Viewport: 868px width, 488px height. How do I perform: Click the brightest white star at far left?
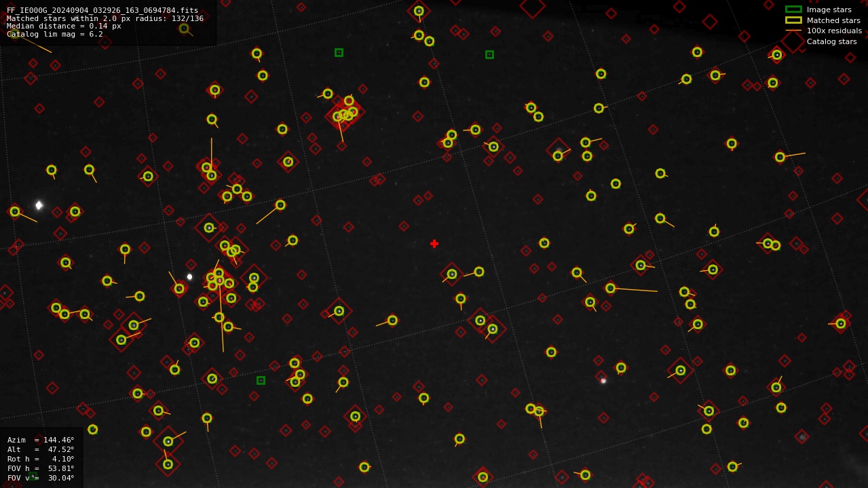pyautogui.click(x=39, y=205)
